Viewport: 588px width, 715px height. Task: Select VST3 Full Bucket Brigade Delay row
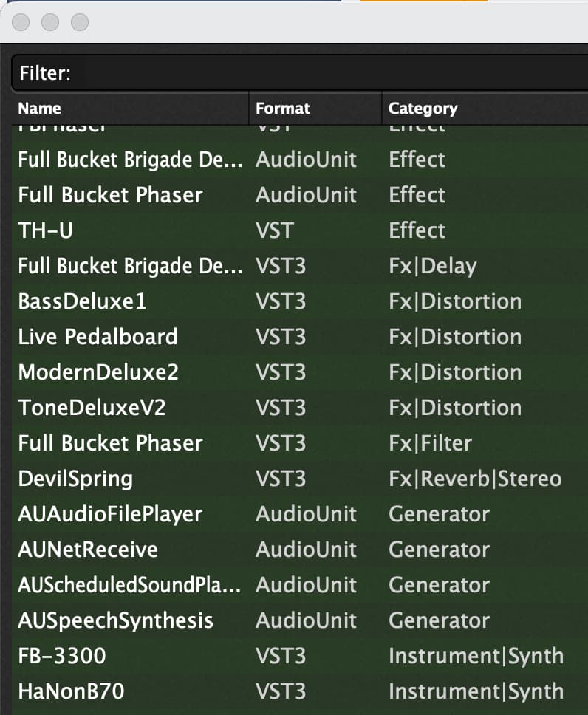click(x=300, y=266)
